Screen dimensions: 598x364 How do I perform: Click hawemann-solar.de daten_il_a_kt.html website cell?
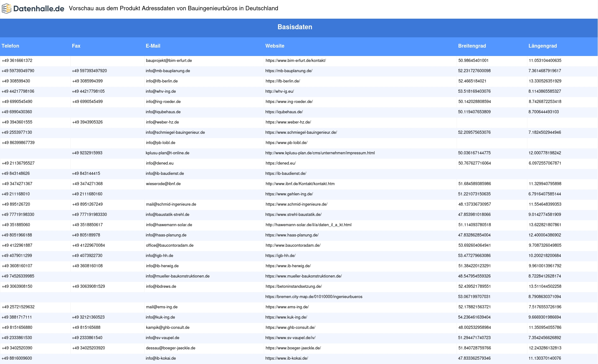click(308, 225)
